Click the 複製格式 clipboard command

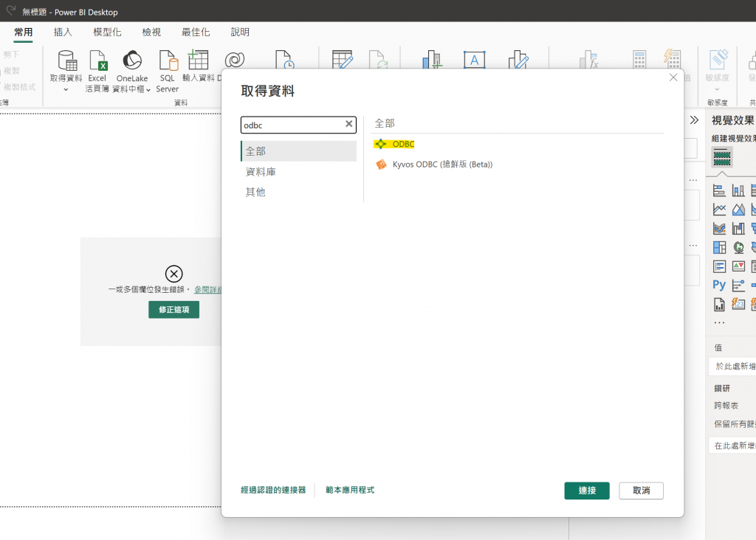pos(18,87)
